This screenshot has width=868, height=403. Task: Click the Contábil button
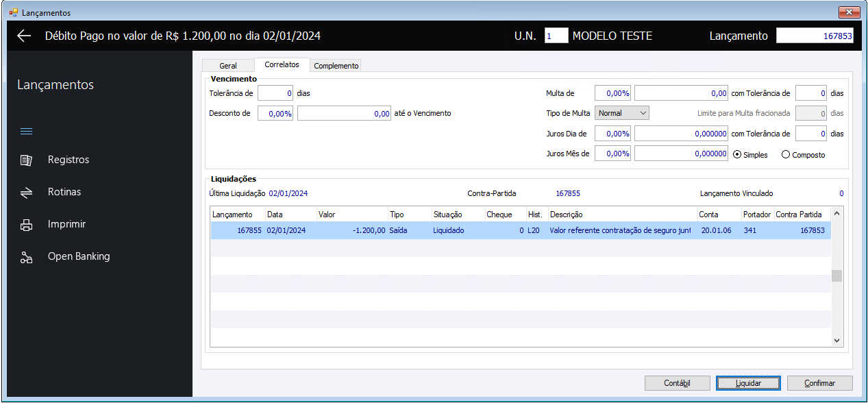point(677,383)
